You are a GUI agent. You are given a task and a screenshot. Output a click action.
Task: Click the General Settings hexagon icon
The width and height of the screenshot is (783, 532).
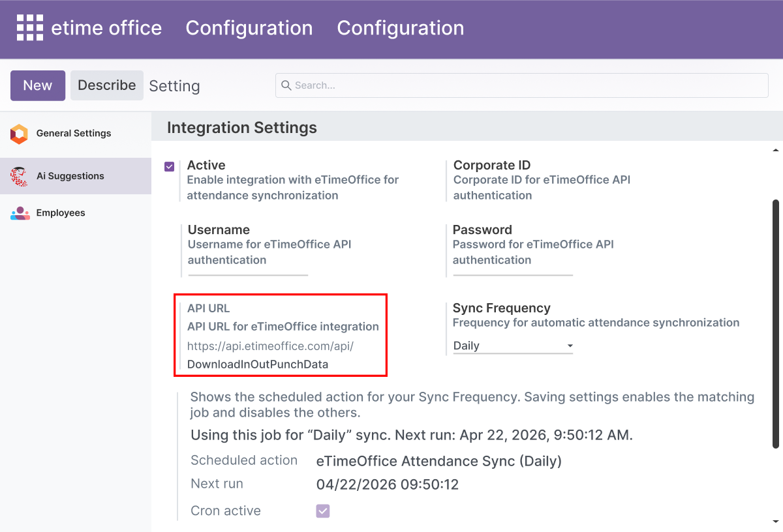(x=20, y=134)
